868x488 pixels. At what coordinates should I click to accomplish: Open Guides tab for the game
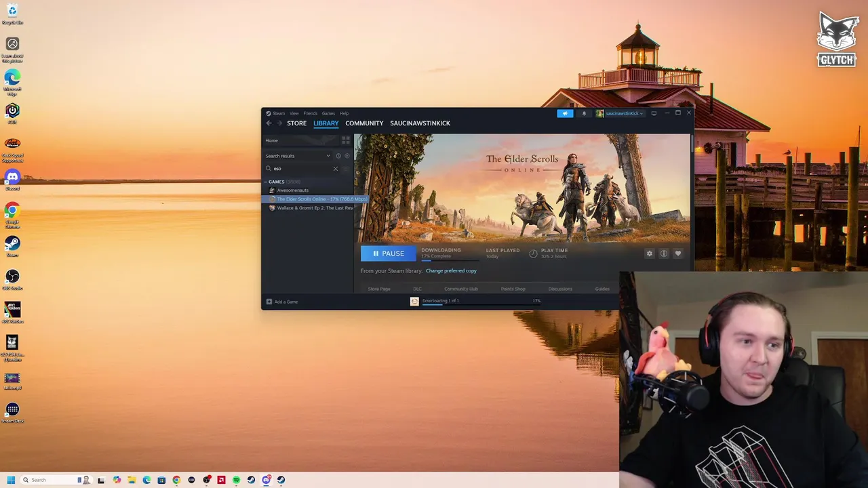602,289
